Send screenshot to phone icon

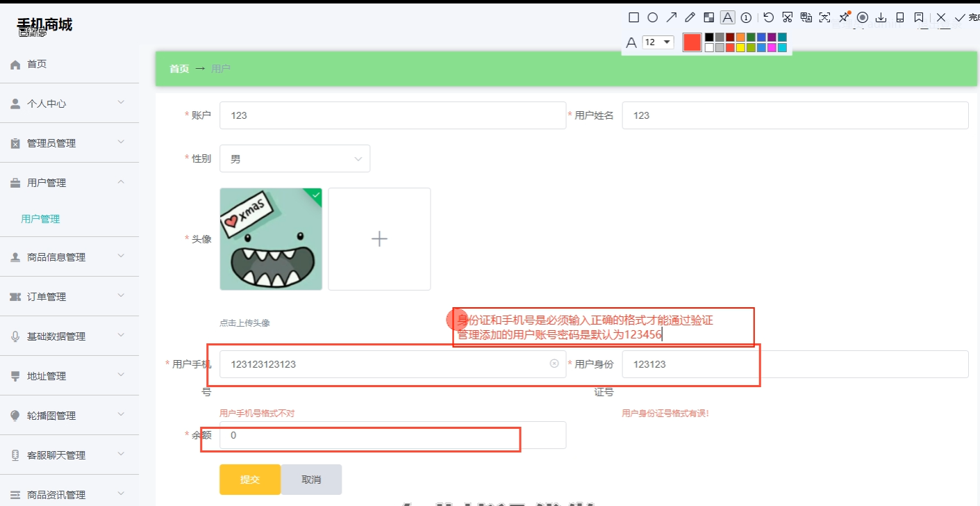[900, 17]
